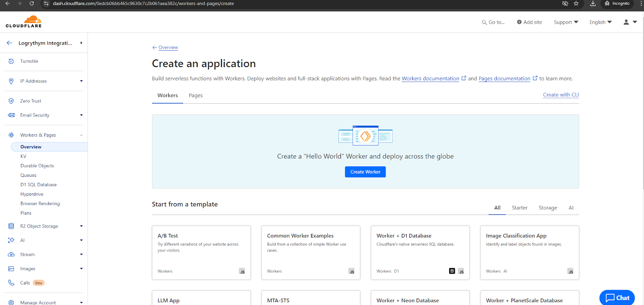Viewport: 644px width, 305px height.
Task: Bookmark this page with star icon
Action: (x=576, y=4)
